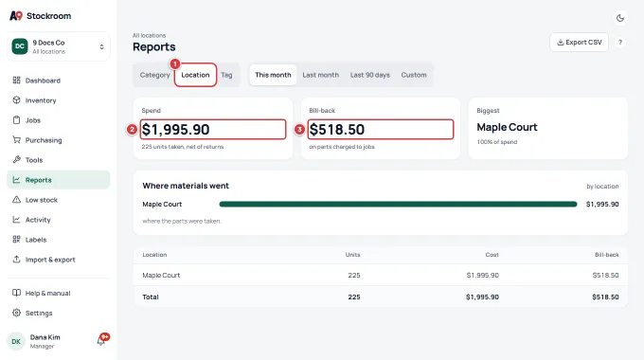Image resolution: width=644 pixels, height=360 pixels.
Task: Click the Activity graph icon
Action: coord(16,220)
